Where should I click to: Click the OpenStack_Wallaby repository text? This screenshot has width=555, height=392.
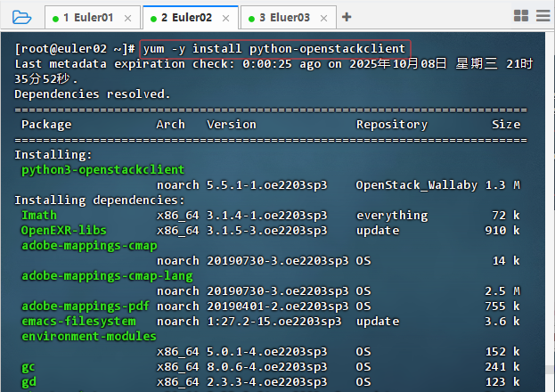(416, 184)
